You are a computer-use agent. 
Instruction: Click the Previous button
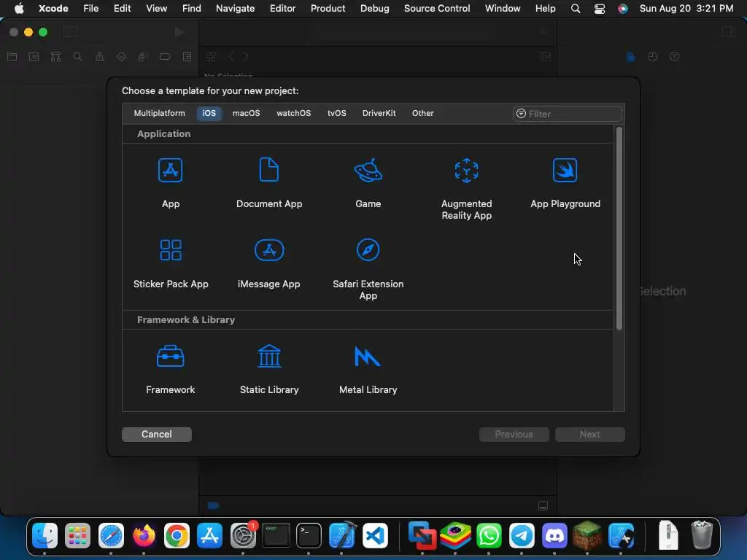[x=514, y=435]
